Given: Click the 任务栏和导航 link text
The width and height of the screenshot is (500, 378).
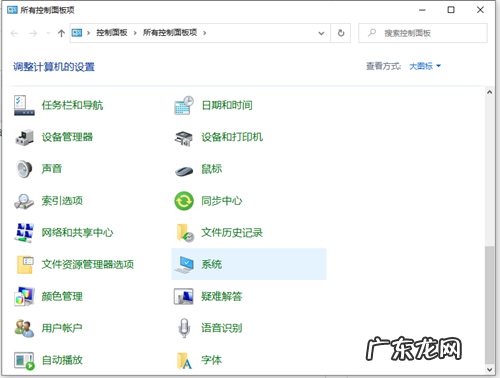Looking at the screenshot, I should 72,105.
